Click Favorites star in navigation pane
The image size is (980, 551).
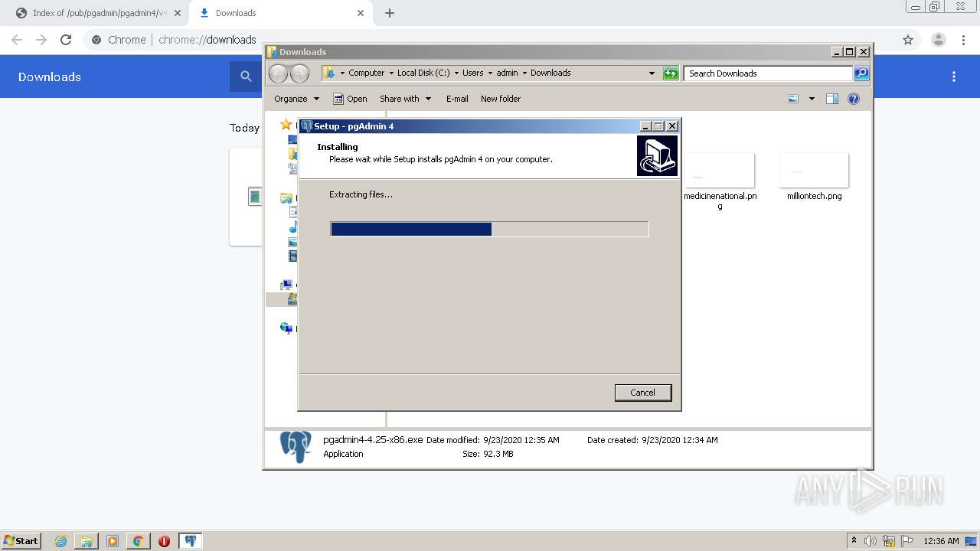pos(286,125)
